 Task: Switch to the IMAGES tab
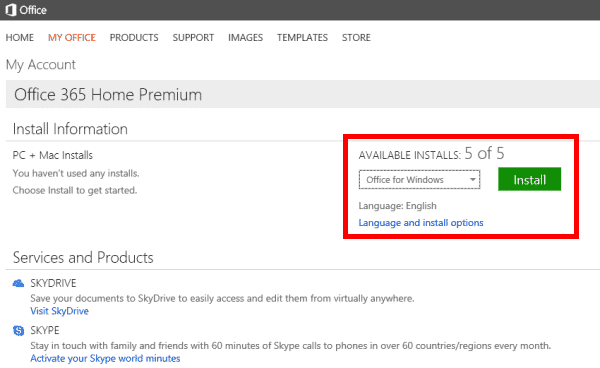(x=245, y=37)
